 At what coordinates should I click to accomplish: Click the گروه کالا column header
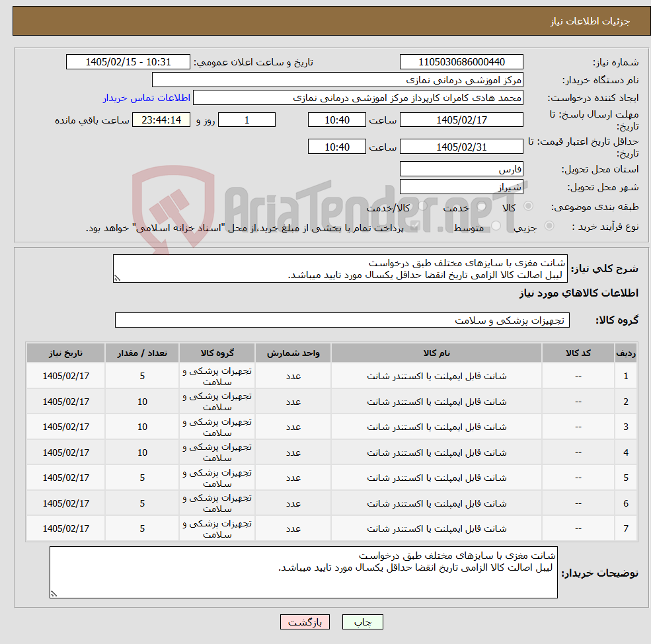tap(217, 353)
